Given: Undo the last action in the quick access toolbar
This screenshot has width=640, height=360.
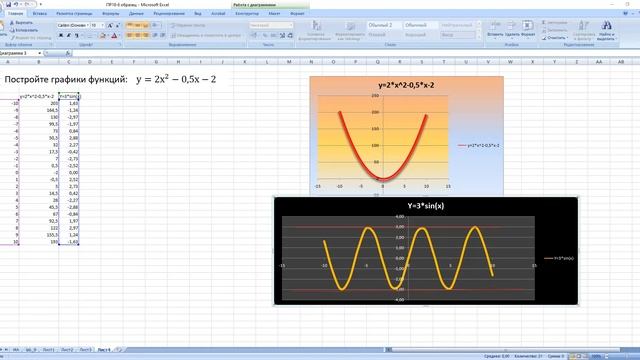Looking at the screenshot, I should coord(16,4).
